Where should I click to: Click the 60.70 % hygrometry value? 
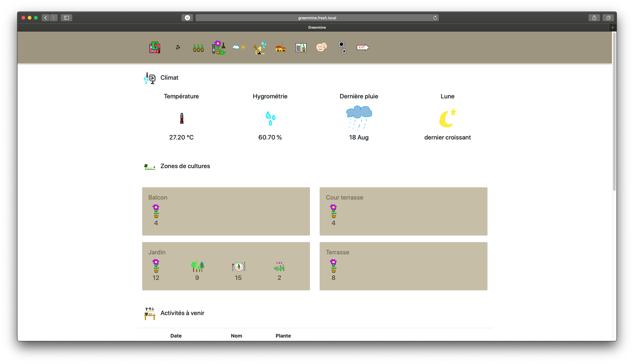[270, 137]
